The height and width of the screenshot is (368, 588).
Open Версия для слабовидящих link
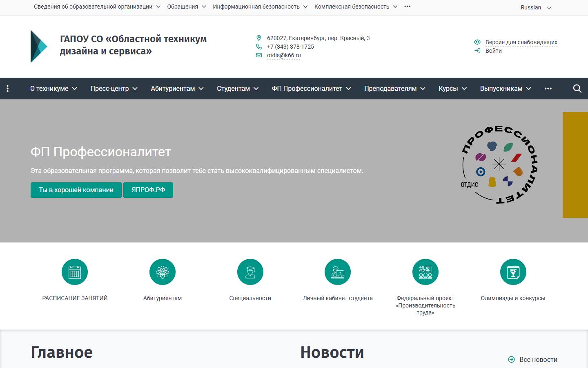[521, 42]
